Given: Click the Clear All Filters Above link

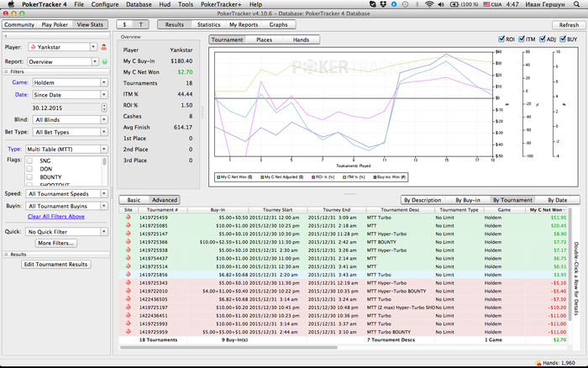Looking at the screenshot, I should [x=56, y=216].
